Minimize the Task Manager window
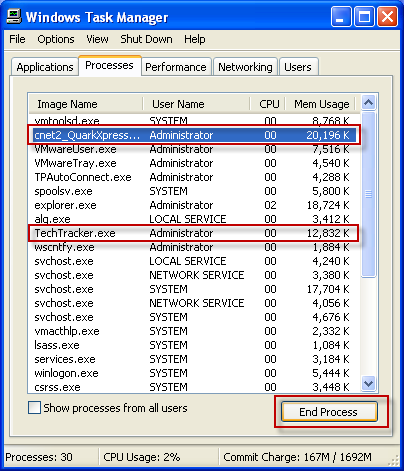This screenshot has width=404, height=471. click(x=341, y=17)
